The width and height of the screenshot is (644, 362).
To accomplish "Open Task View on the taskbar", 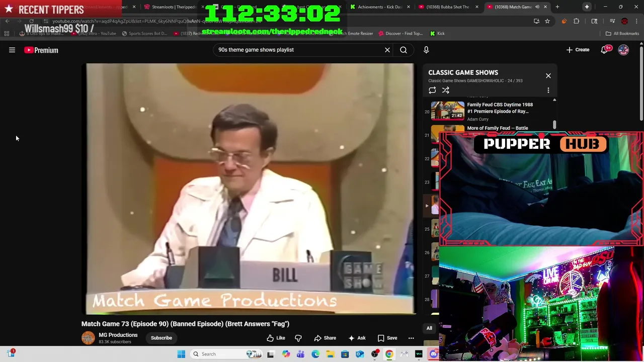I will coord(270,354).
